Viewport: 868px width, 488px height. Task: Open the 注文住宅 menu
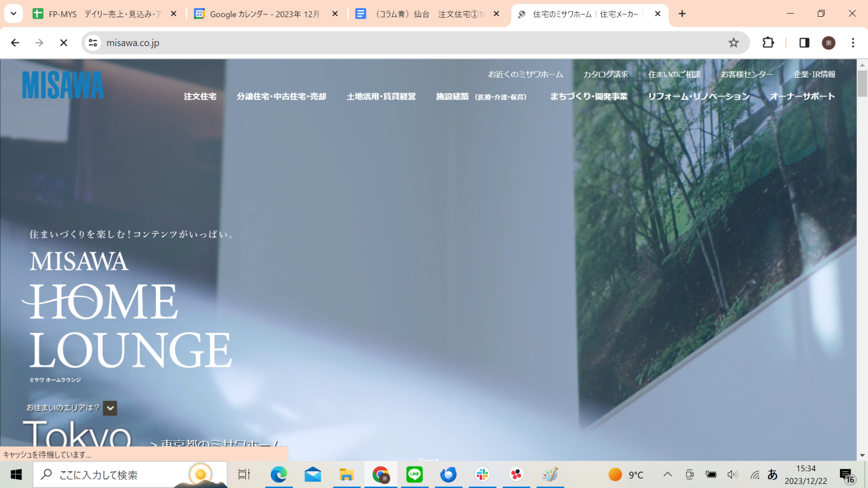200,96
